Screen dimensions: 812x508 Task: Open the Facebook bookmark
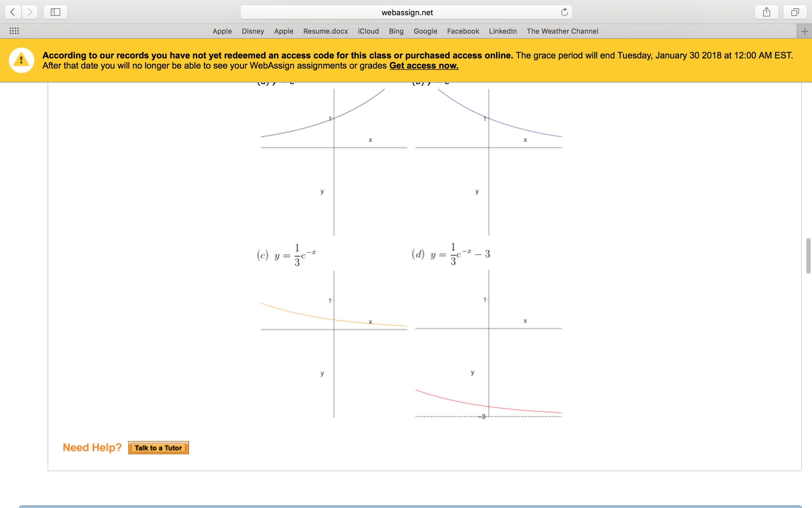463,31
